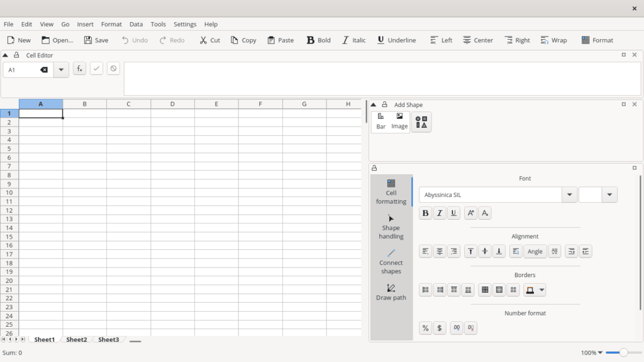
Task: Click the function (fx) button in Cell Editor
Action: pyautogui.click(x=79, y=69)
